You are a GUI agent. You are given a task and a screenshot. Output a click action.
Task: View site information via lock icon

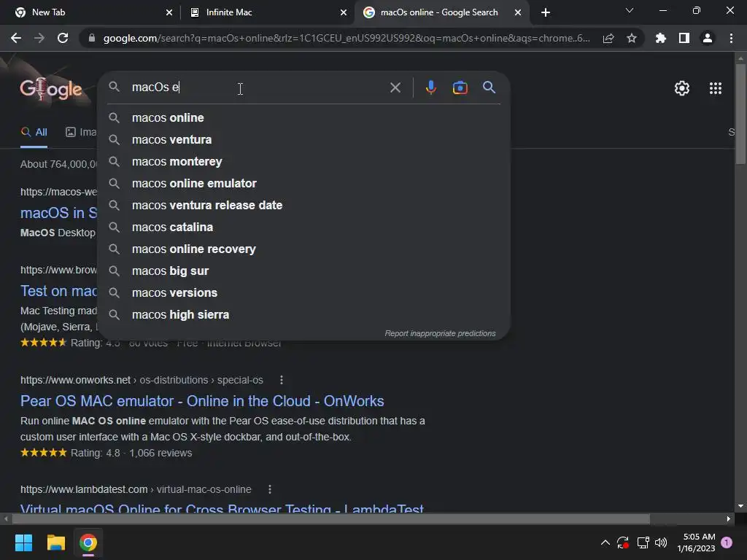92,38
